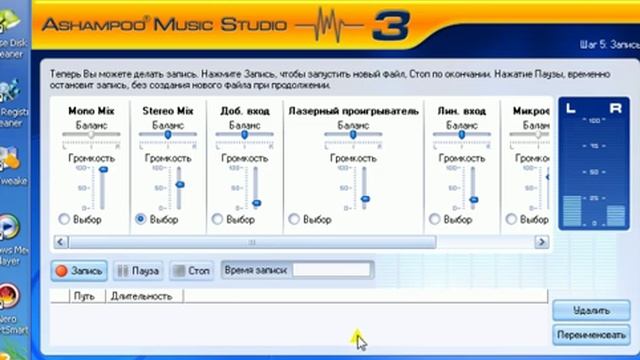This screenshot has height=360, width=640.
Task: Click the horizontal mixer scrollbar thumb
Action: coord(252,242)
